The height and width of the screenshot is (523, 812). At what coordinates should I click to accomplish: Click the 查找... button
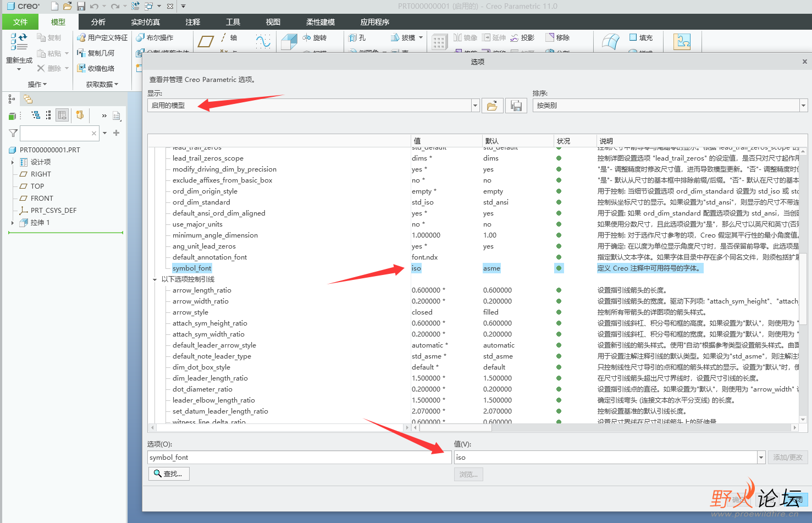[169, 474]
